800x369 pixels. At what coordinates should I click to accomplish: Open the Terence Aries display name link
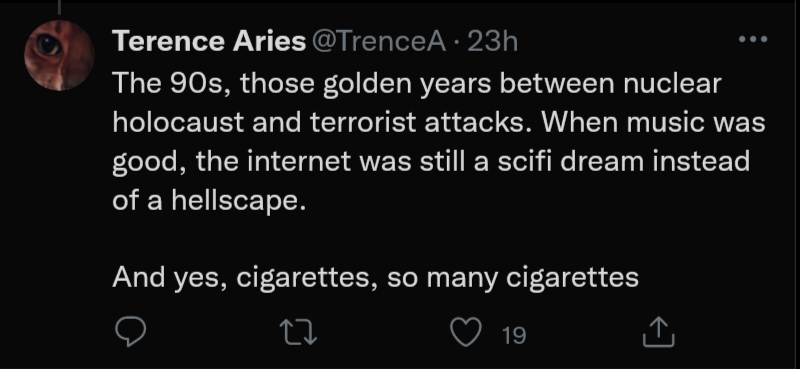pos(209,41)
